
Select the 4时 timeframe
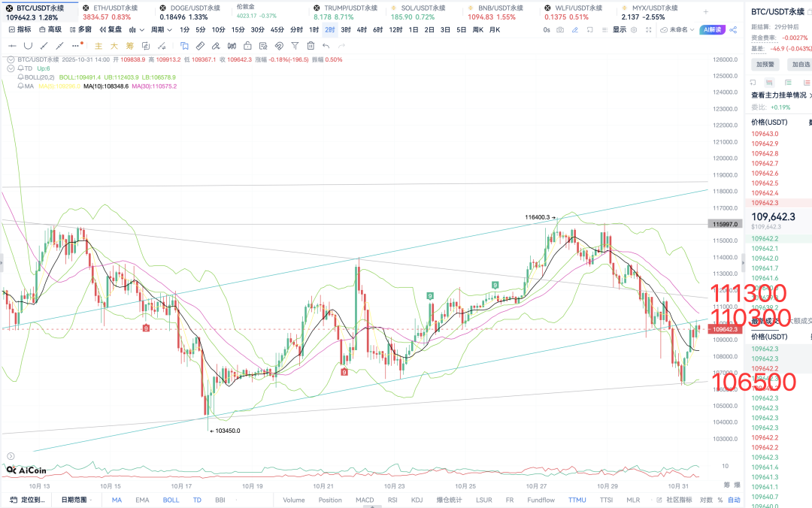point(362,29)
